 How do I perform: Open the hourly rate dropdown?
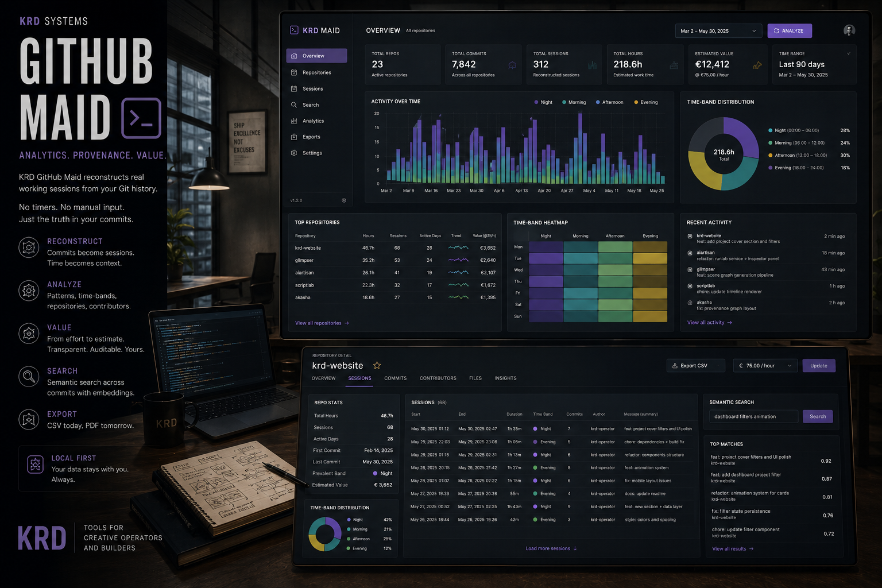[765, 366]
